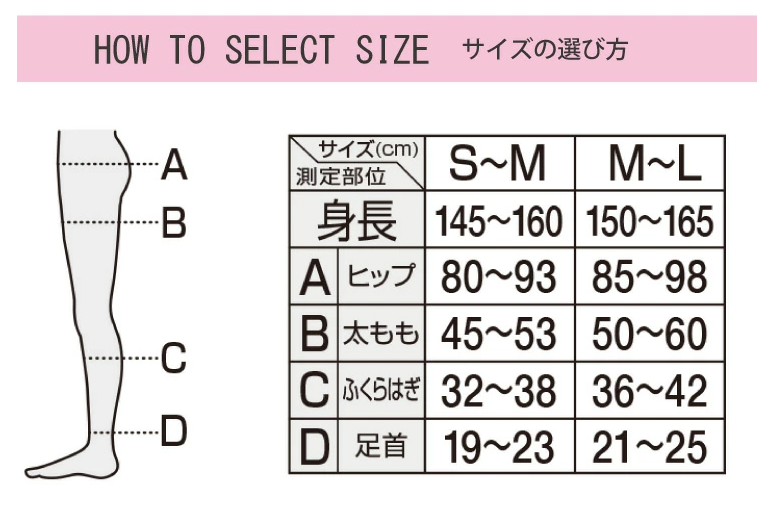Click the 太もも thigh row label
Viewport: 772px width, 518px height.
coord(381,333)
